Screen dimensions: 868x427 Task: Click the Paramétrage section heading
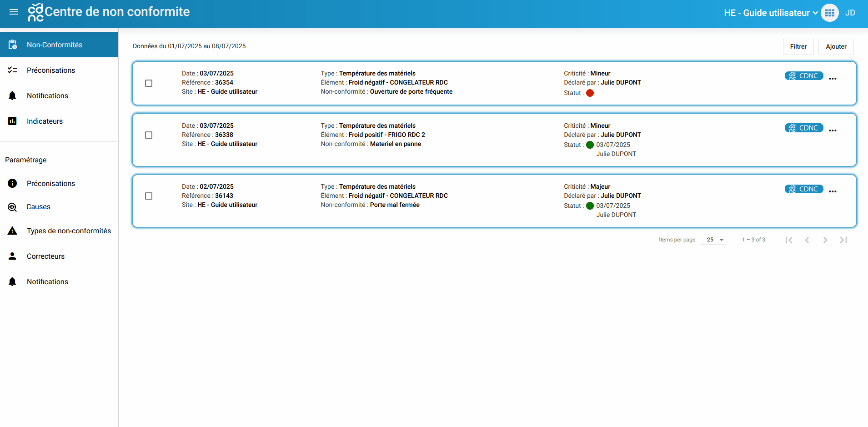point(26,160)
